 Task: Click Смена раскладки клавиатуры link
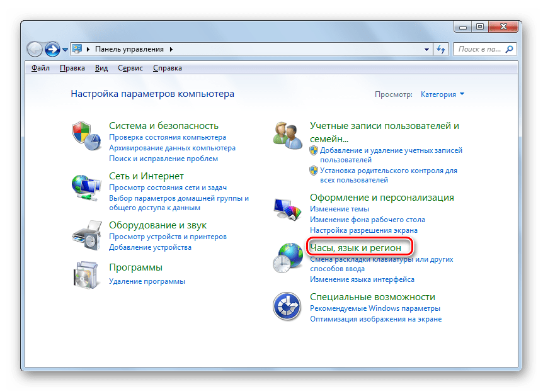point(382,264)
